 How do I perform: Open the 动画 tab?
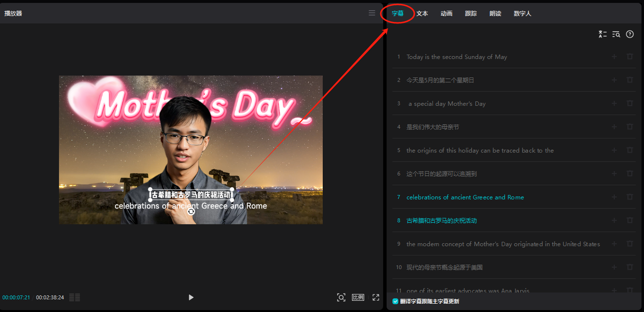coord(447,14)
